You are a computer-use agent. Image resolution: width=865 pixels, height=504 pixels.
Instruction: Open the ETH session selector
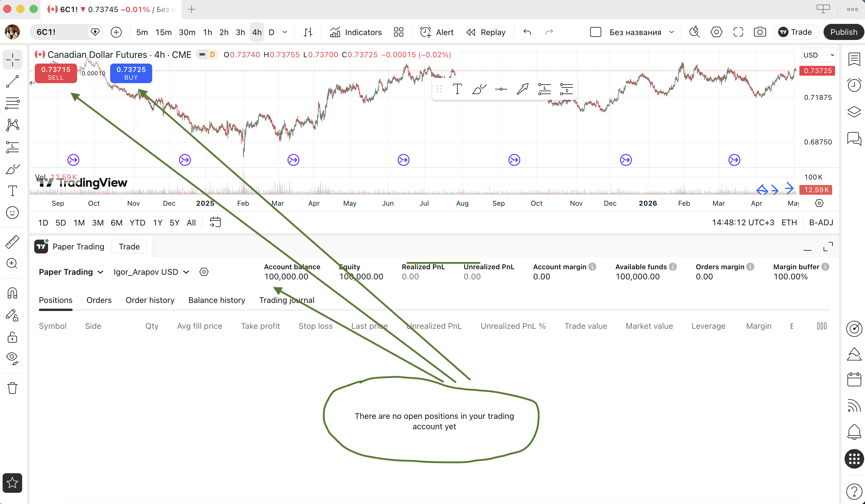tap(789, 222)
